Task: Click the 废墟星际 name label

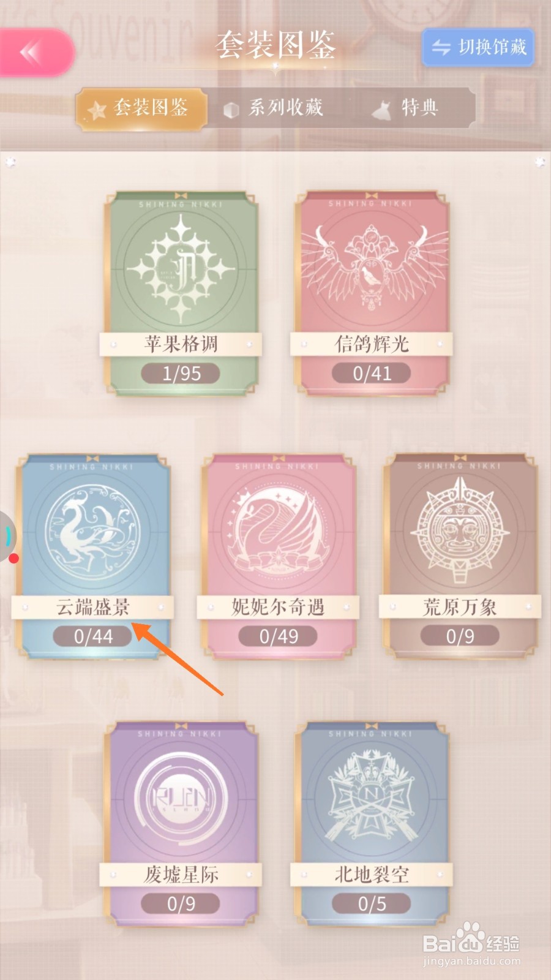Action: pos(181,874)
